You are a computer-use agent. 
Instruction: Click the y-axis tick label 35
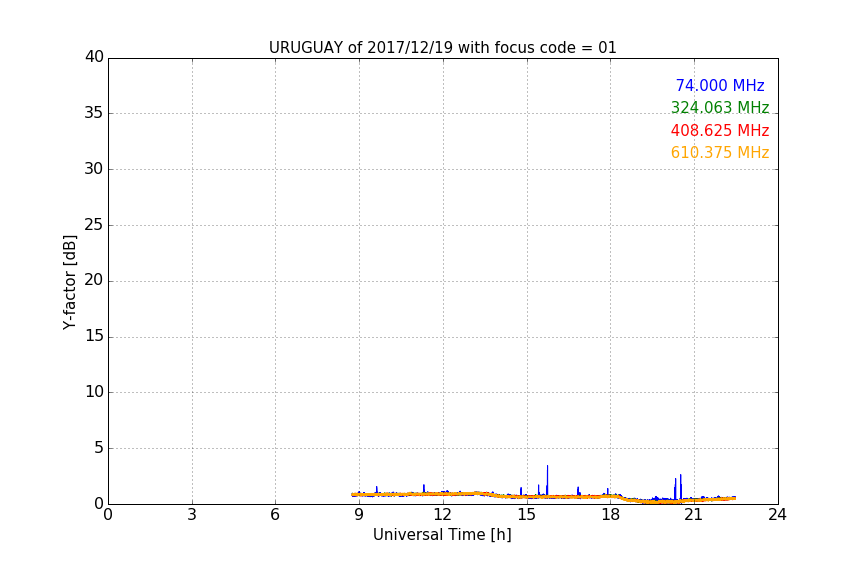pyautogui.click(x=94, y=113)
